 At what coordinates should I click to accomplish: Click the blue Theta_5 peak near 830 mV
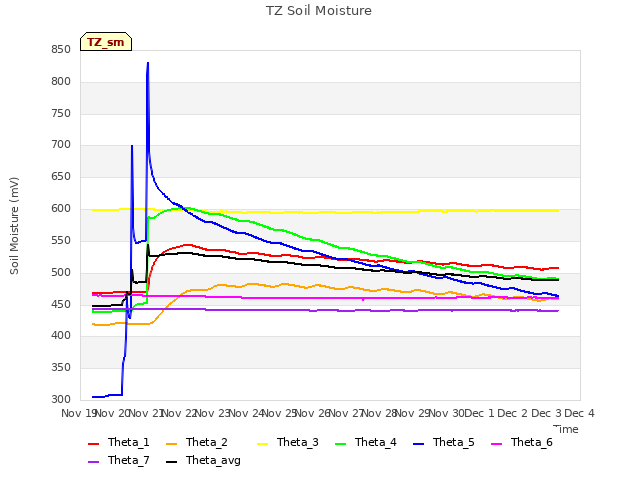coord(148,64)
